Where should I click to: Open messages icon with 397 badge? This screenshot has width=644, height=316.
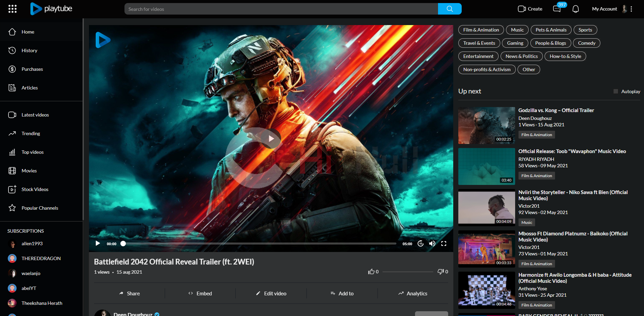[557, 9]
